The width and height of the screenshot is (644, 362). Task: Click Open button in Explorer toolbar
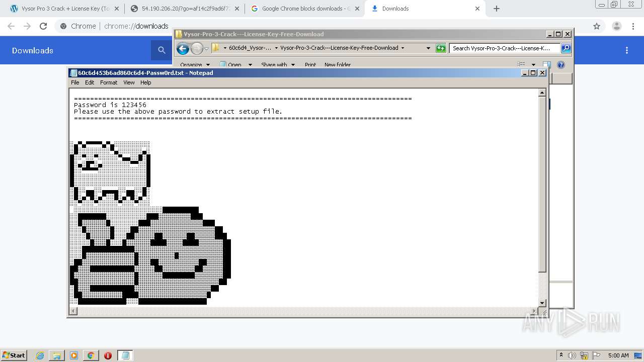point(230,65)
